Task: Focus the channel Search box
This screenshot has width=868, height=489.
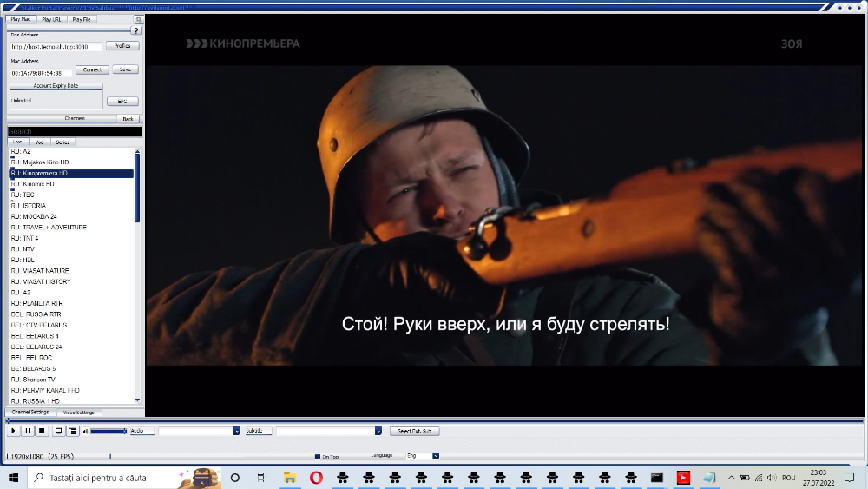Action: (x=75, y=132)
